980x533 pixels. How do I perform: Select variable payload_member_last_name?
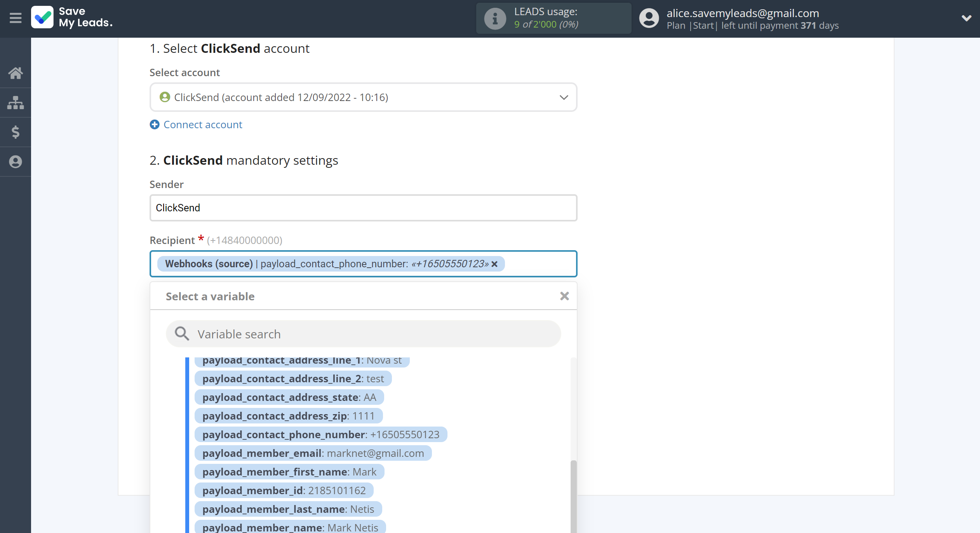288,509
